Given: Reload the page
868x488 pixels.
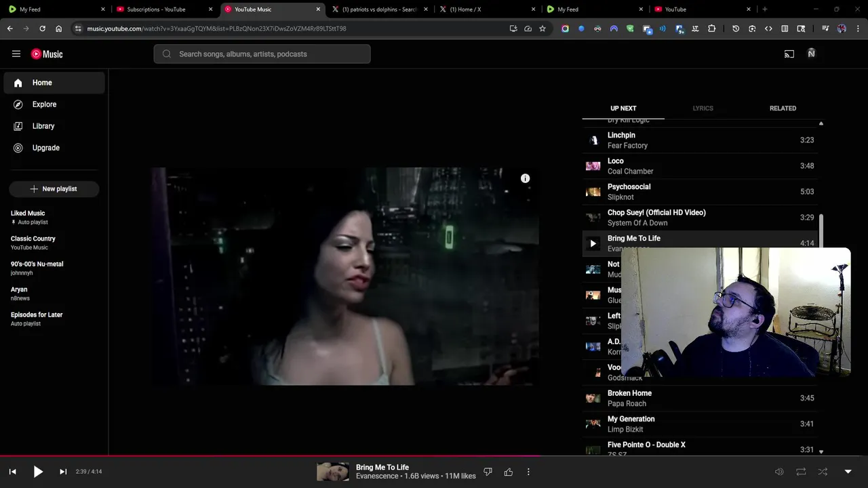Looking at the screenshot, I should coord(42,28).
